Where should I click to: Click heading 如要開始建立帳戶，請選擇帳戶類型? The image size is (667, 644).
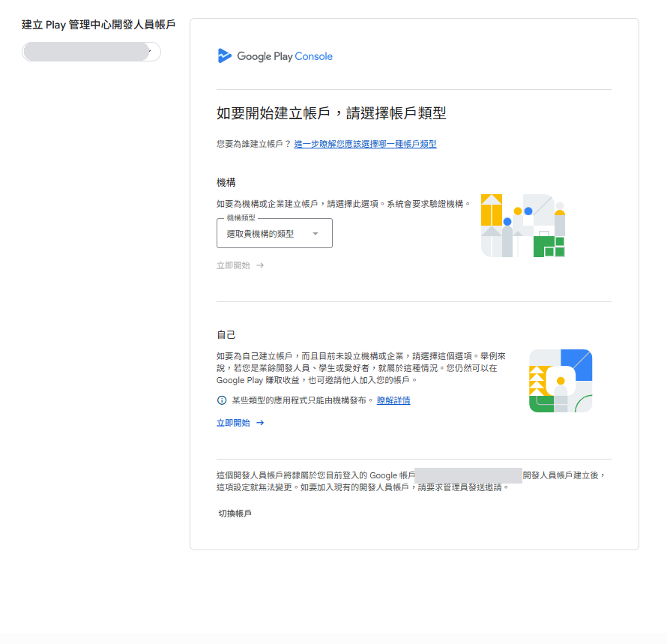click(x=331, y=113)
